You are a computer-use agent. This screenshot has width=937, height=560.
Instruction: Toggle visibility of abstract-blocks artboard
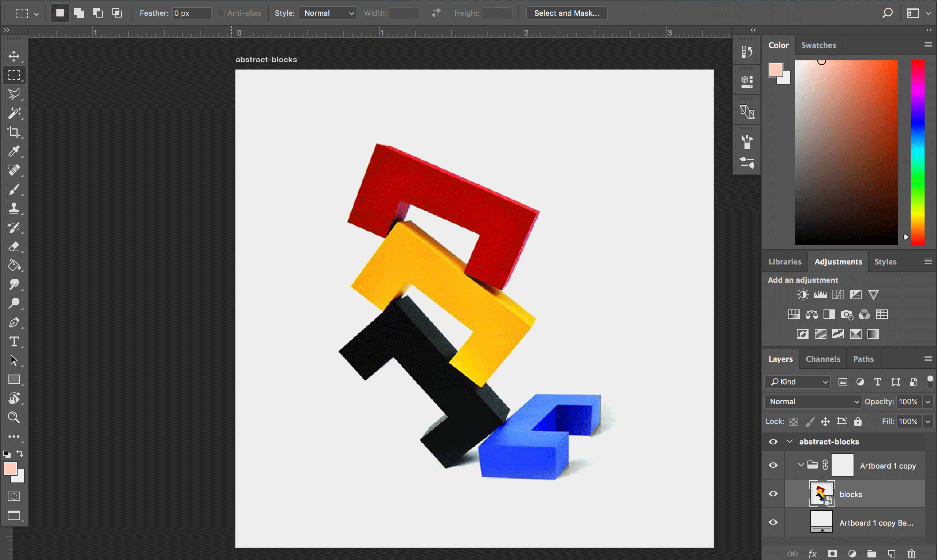[x=773, y=441]
